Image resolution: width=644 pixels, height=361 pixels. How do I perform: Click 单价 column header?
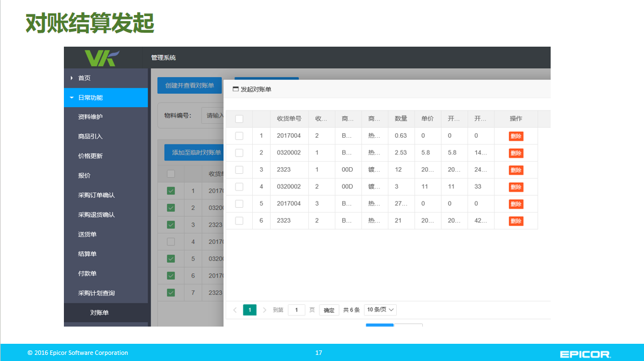(x=427, y=119)
